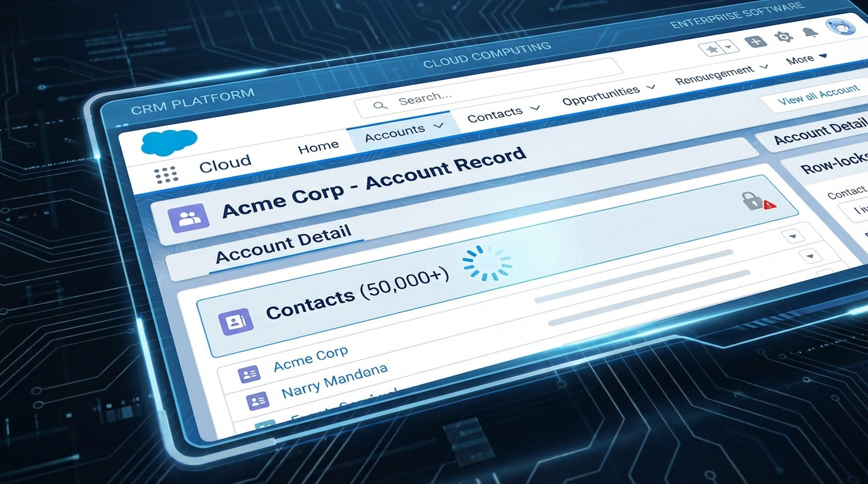Click the search magnifier icon
The width and height of the screenshot is (868, 484).
point(380,105)
